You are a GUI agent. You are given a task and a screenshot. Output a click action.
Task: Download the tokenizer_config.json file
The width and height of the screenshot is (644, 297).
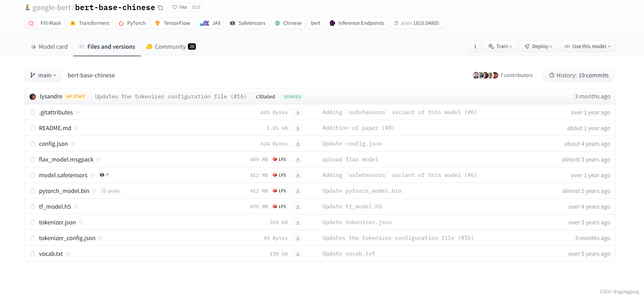[298, 238]
